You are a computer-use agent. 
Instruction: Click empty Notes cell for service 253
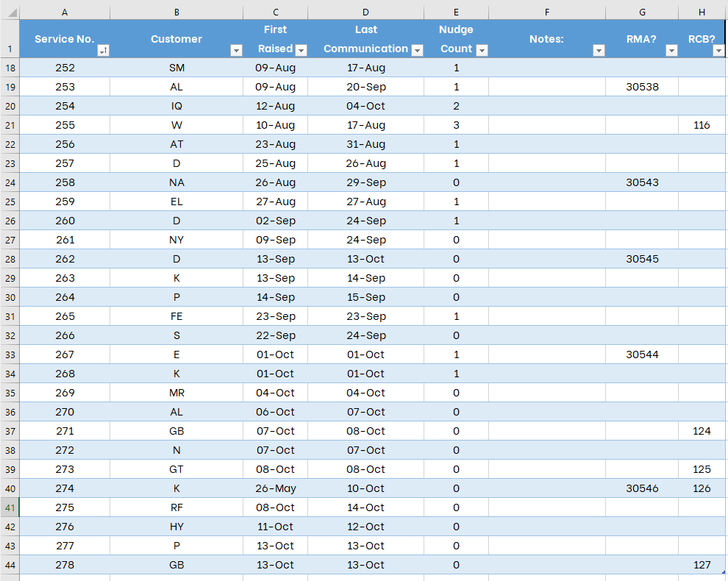click(547, 87)
